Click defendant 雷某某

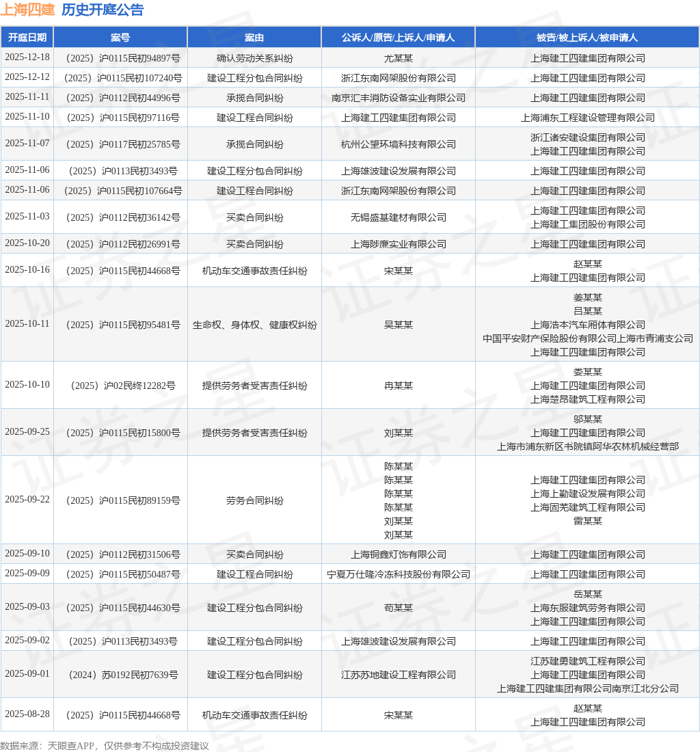(x=588, y=522)
